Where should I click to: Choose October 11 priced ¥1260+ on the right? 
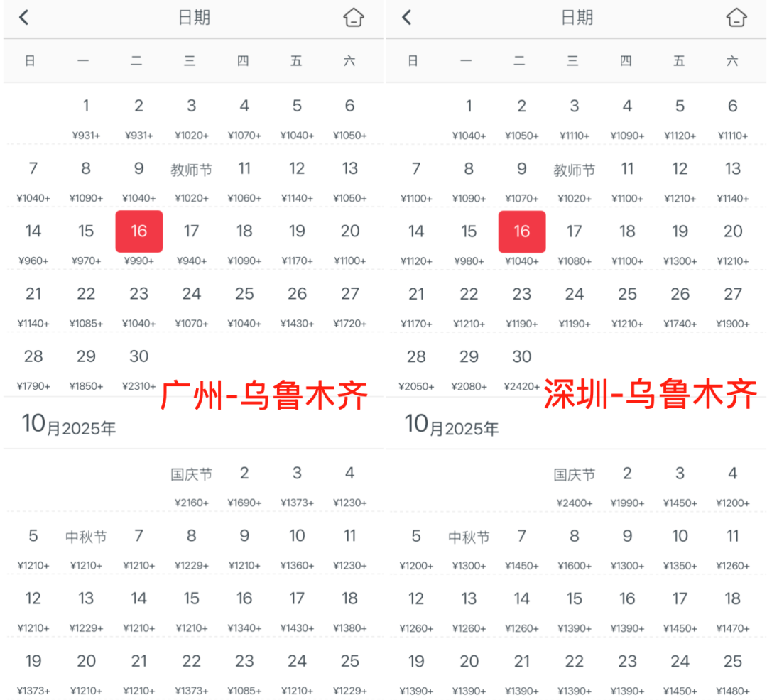pos(732,537)
